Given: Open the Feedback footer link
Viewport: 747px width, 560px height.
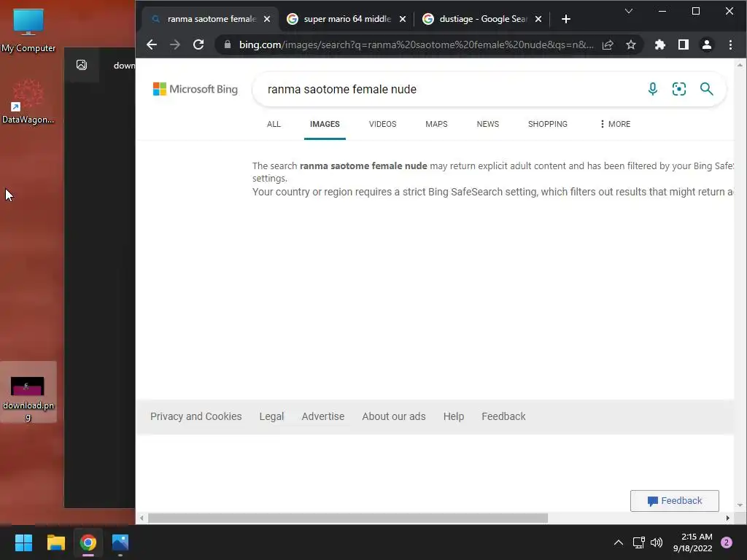Looking at the screenshot, I should (x=503, y=416).
